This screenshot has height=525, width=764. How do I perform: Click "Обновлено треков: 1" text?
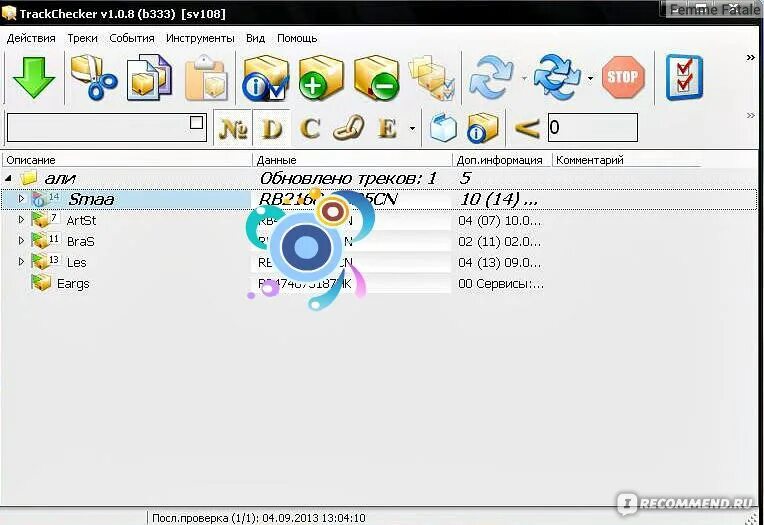[x=348, y=178]
